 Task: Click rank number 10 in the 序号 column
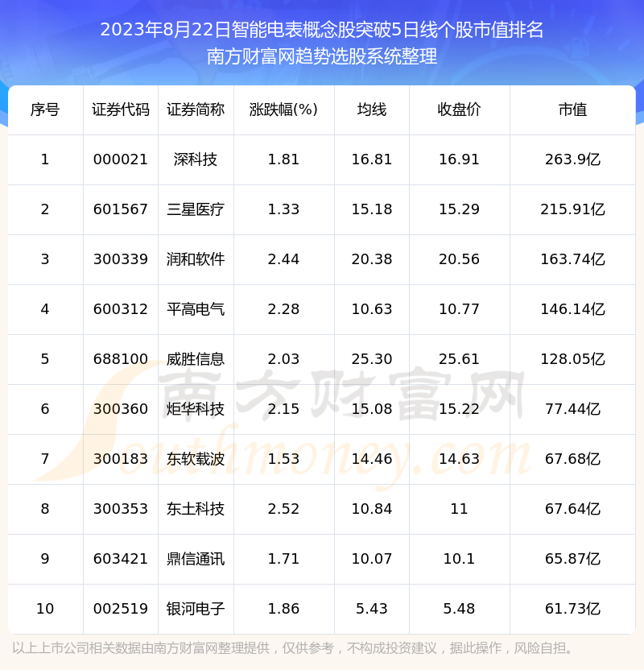45,610
